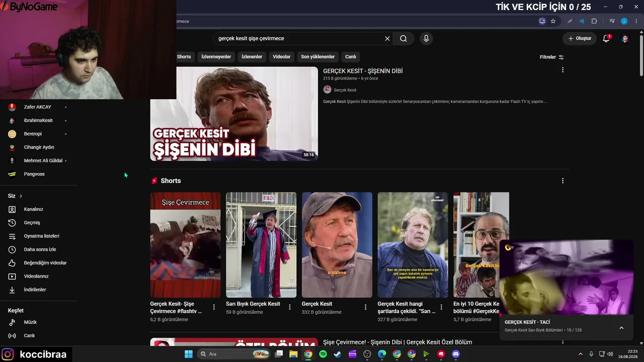Play the ŞİŞENİN DİBİ video thumbnail

(x=234, y=114)
